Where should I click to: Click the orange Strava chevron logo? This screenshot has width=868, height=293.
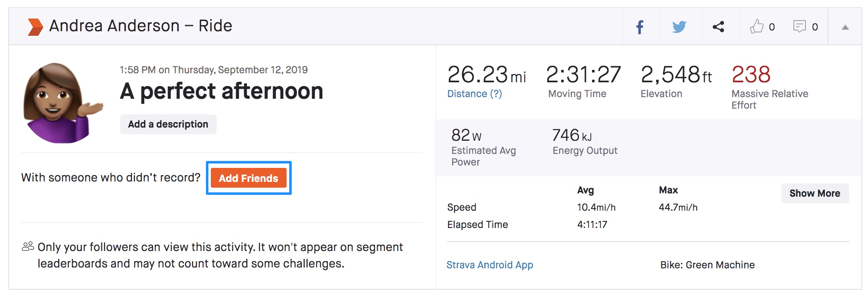(35, 27)
